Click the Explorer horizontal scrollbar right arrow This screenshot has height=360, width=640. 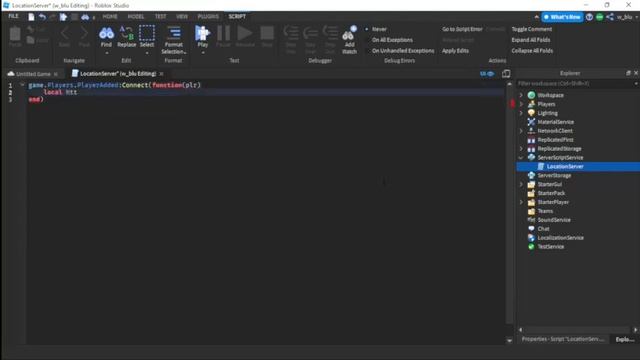click(636, 330)
